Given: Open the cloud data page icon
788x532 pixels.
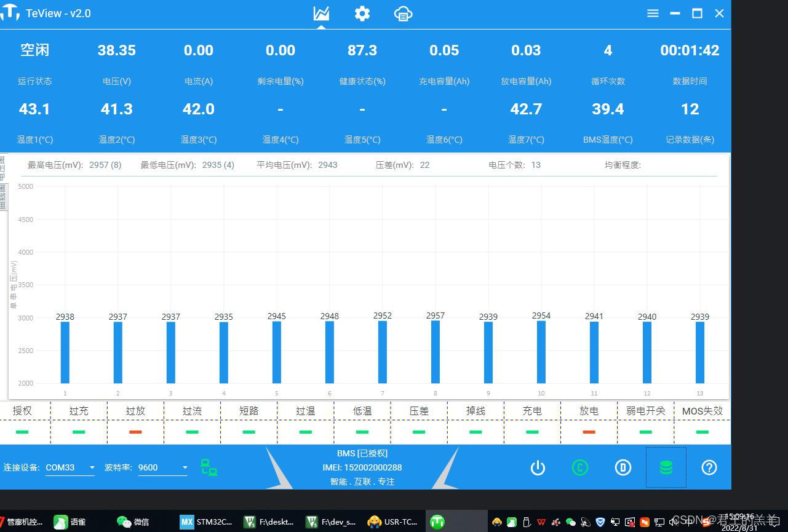Looking at the screenshot, I should point(404,14).
